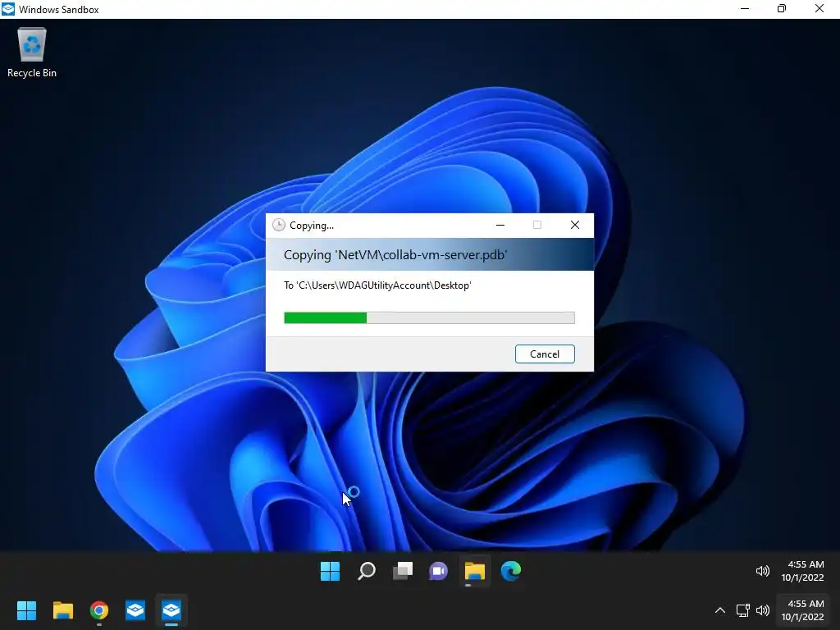Open the sandbox Start menu
This screenshot has width=840, height=630.
coord(330,571)
